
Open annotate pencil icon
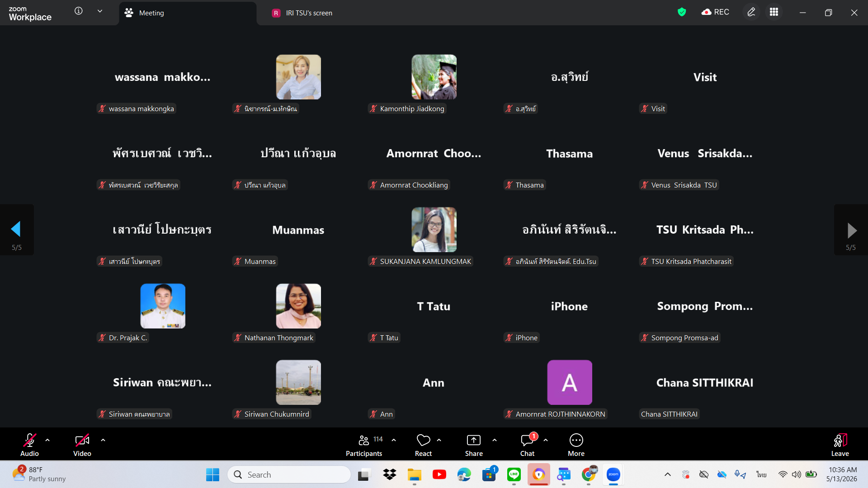pyautogui.click(x=751, y=12)
